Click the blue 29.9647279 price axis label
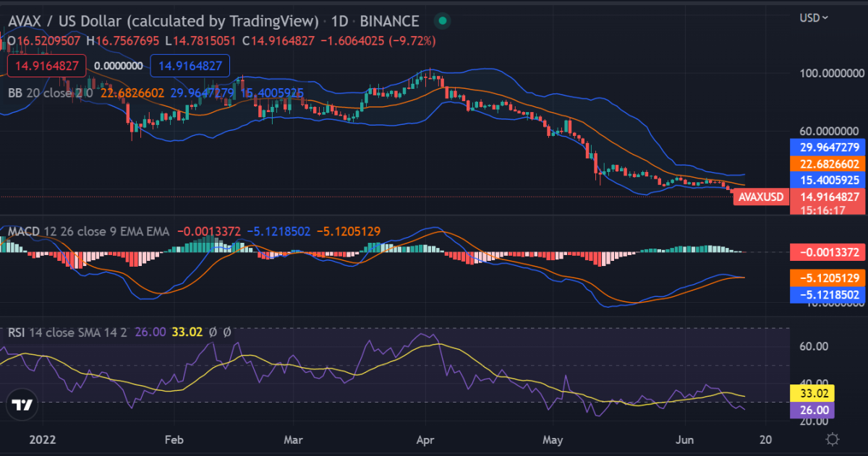 point(827,147)
